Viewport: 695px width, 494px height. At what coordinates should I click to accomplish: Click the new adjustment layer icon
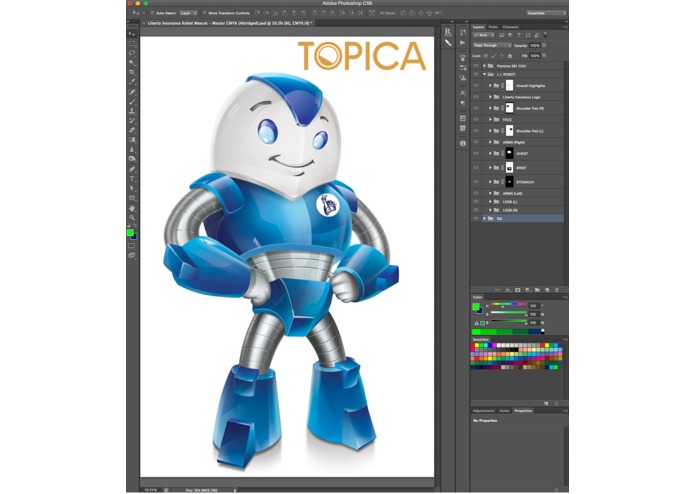[527, 290]
